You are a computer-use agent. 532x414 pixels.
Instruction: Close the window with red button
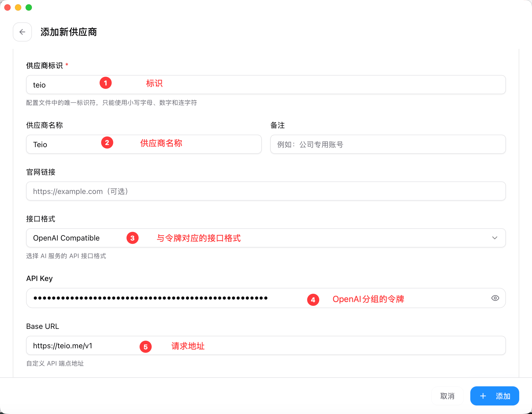(x=7, y=7)
